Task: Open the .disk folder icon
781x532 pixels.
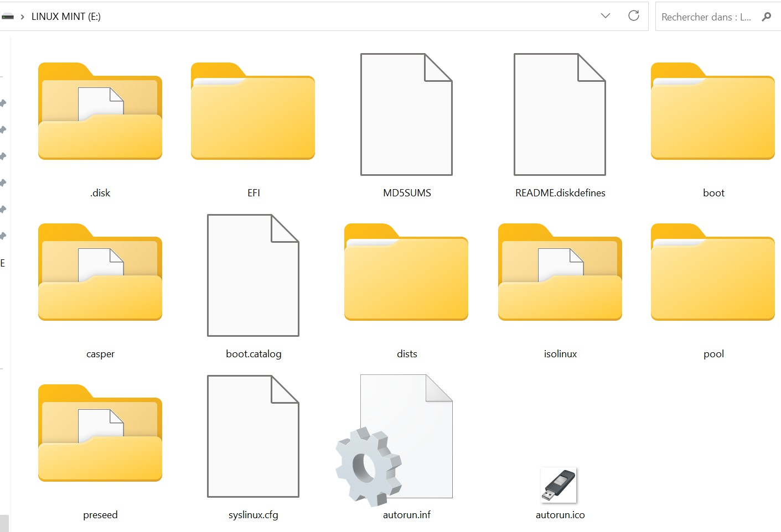Action: (x=100, y=111)
